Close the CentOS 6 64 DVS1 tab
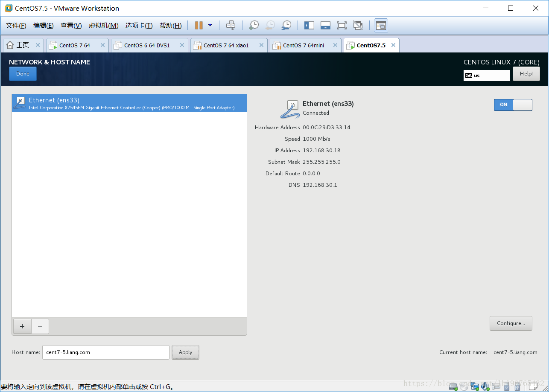Viewport: 549px width, 392px height. click(182, 45)
